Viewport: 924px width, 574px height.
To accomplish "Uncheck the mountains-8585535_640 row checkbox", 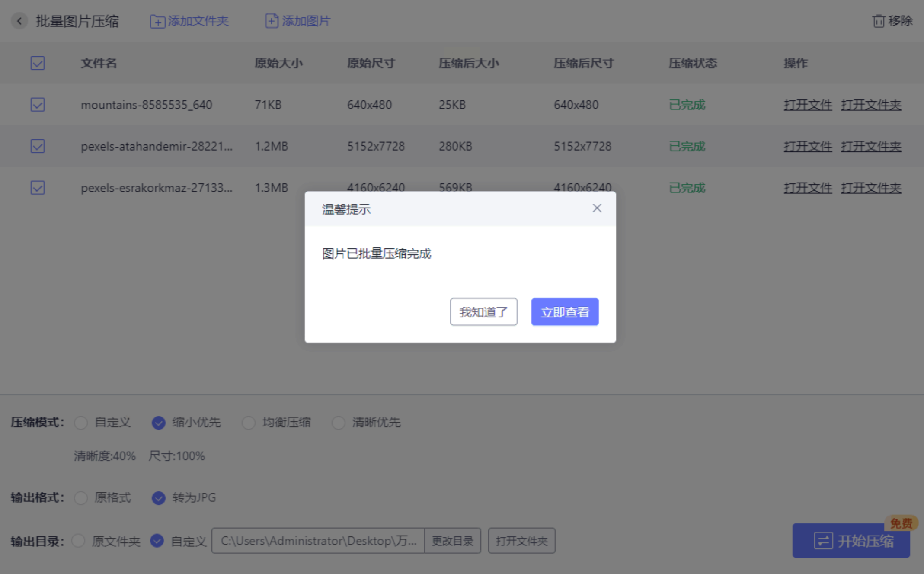I will (38, 105).
